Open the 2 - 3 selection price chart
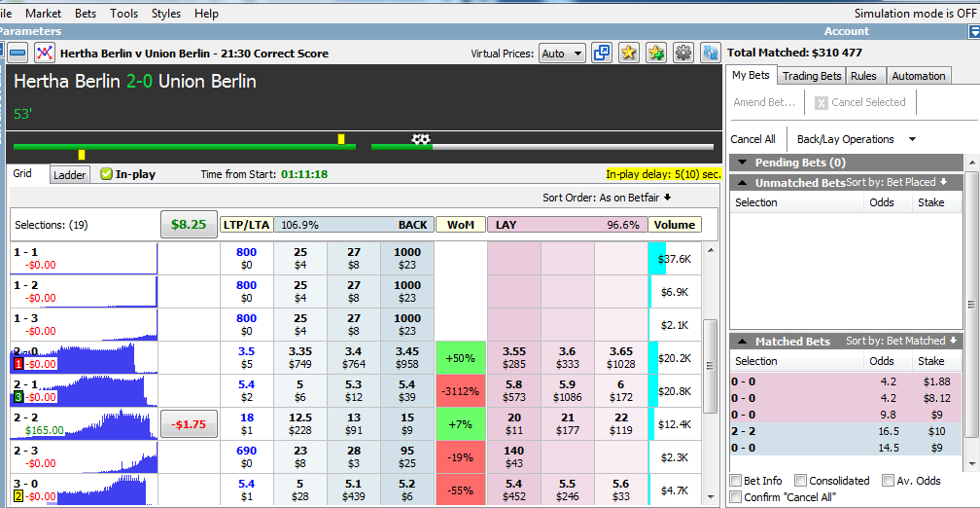 84,456
